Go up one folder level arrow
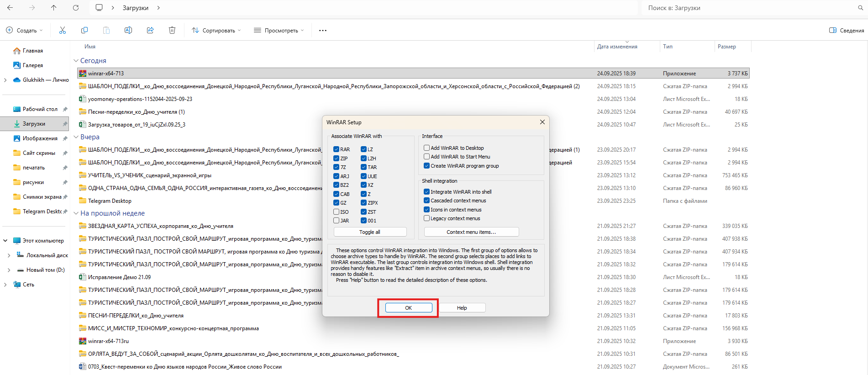Viewport: 868px width, 375px height. [x=54, y=8]
